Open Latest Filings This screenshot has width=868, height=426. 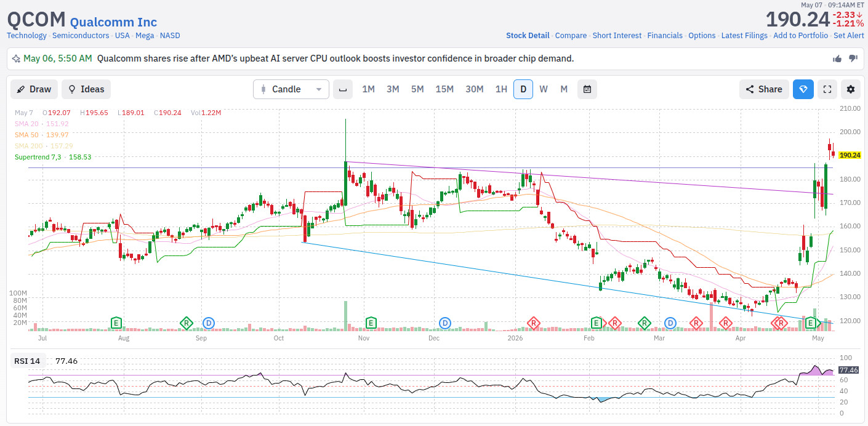pyautogui.click(x=744, y=36)
